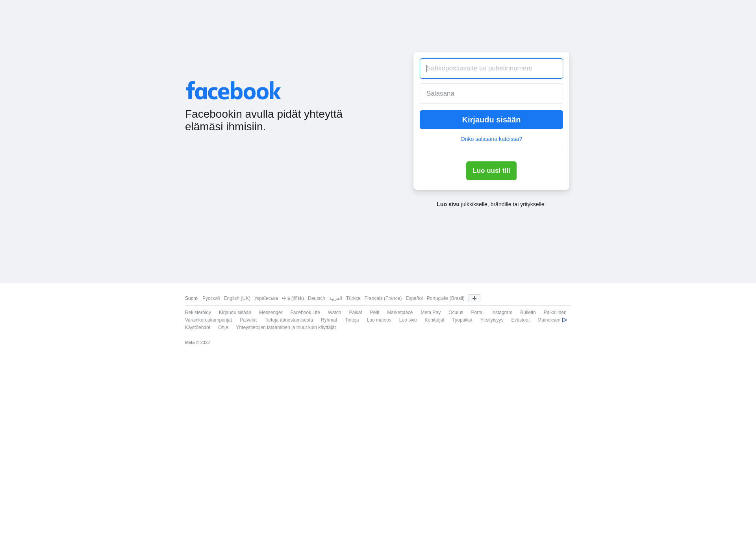Open Instagram link in footer
Screen dimensions: 756x551
point(501,312)
